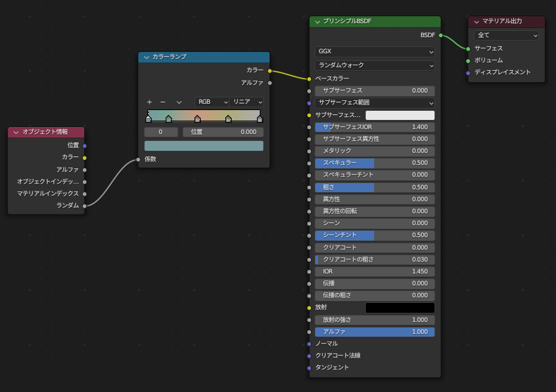
Task: Click the ランダム output socket of Object Info
Action: 84,205
